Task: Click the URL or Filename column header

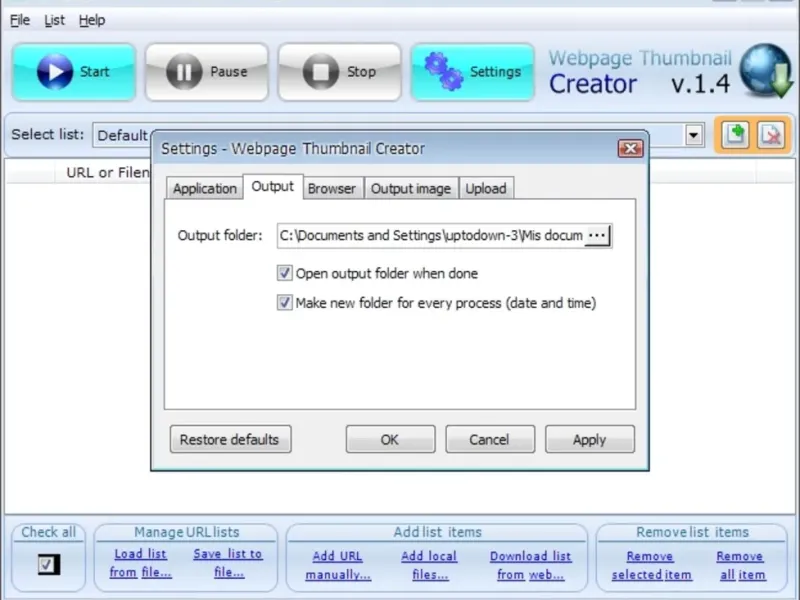Action: [103, 172]
